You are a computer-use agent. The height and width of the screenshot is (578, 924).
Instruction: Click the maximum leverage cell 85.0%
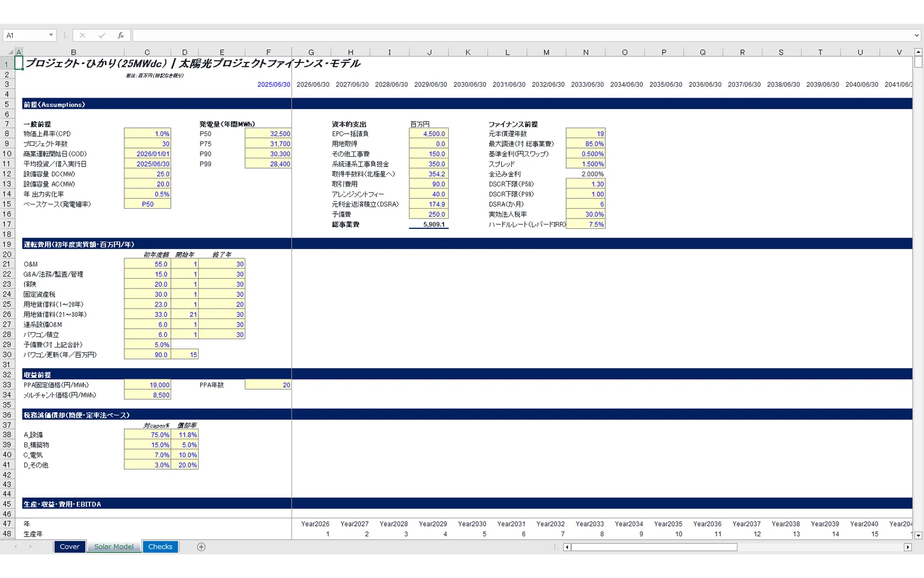[586, 144]
